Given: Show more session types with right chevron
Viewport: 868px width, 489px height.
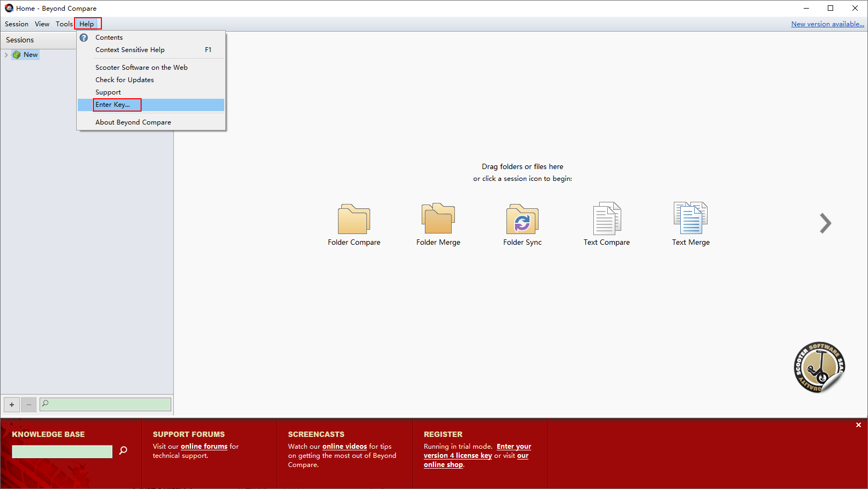Looking at the screenshot, I should [x=826, y=223].
